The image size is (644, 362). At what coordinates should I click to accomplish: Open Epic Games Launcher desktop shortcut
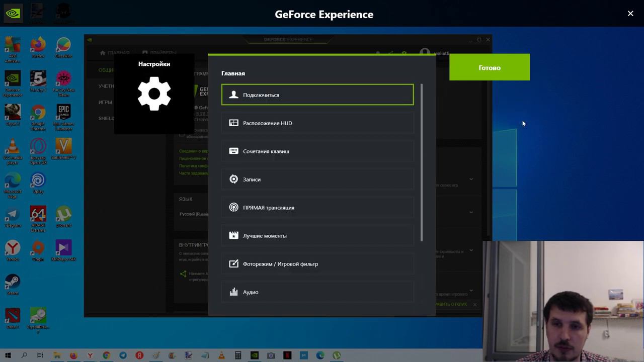63,118
